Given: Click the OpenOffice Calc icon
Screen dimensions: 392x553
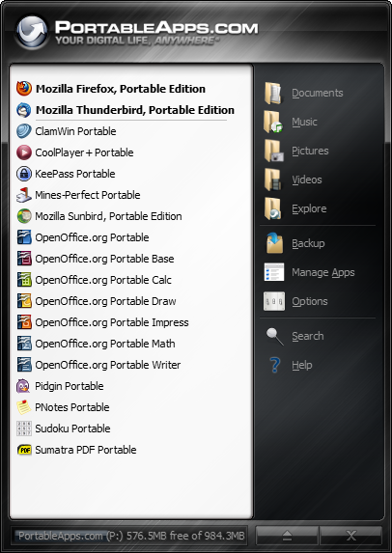Looking at the screenshot, I should pos(24,280).
